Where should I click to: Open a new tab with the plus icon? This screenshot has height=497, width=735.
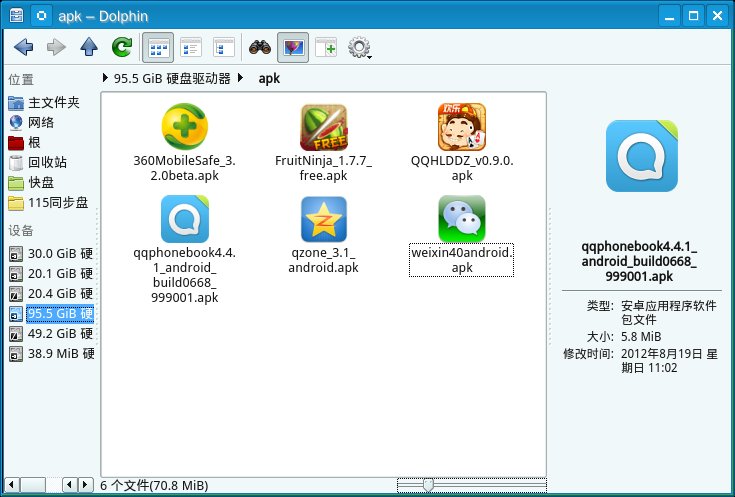[326, 47]
